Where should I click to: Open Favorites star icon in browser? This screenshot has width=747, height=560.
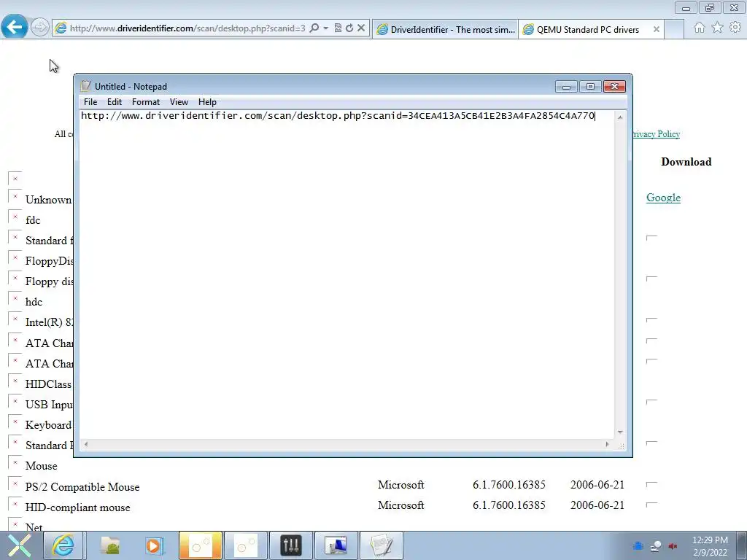[x=717, y=28]
